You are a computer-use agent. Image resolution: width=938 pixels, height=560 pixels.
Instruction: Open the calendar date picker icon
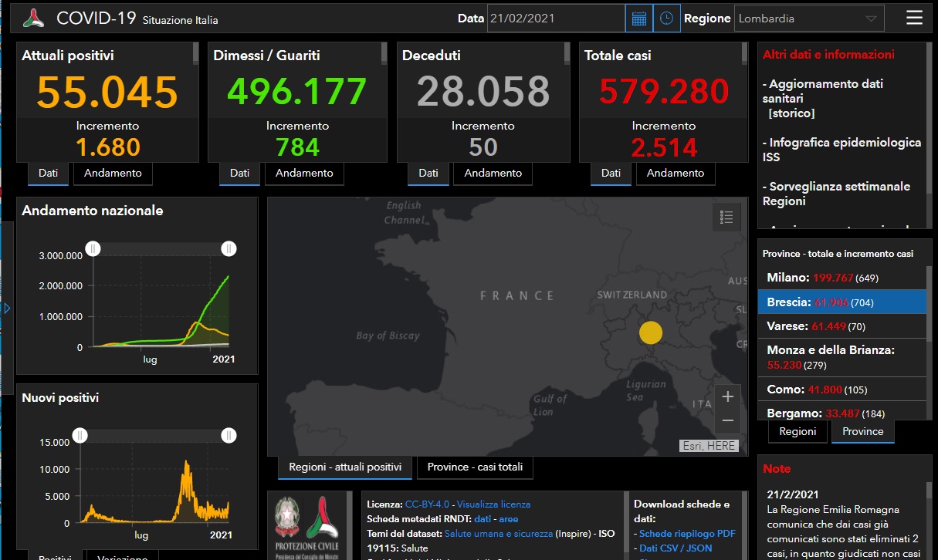click(x=639, y=19)
